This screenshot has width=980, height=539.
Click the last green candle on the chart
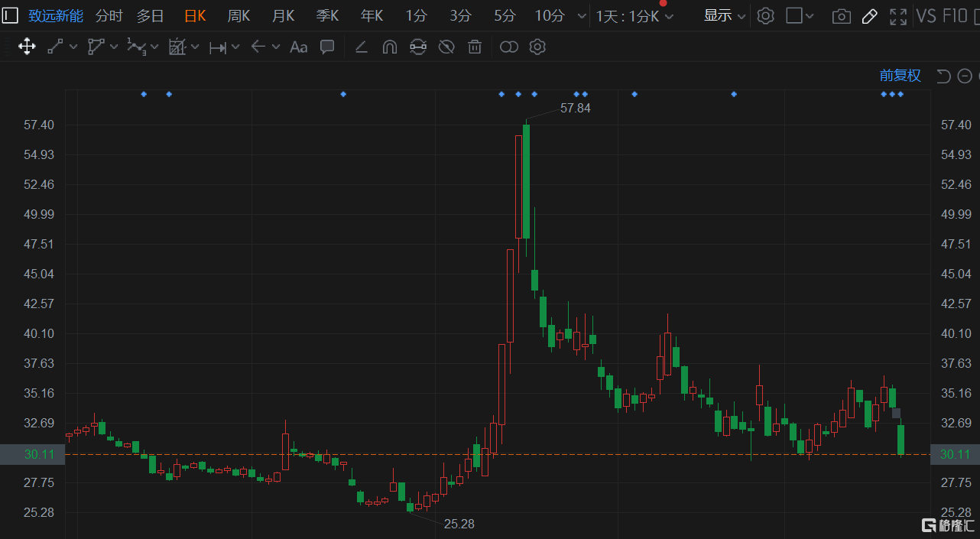tap(900, 440)
